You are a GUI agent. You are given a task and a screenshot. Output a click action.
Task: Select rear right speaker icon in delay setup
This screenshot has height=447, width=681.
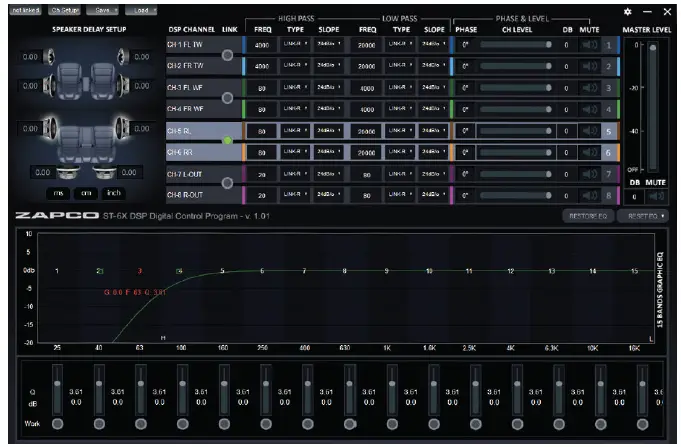coord(122,128)
